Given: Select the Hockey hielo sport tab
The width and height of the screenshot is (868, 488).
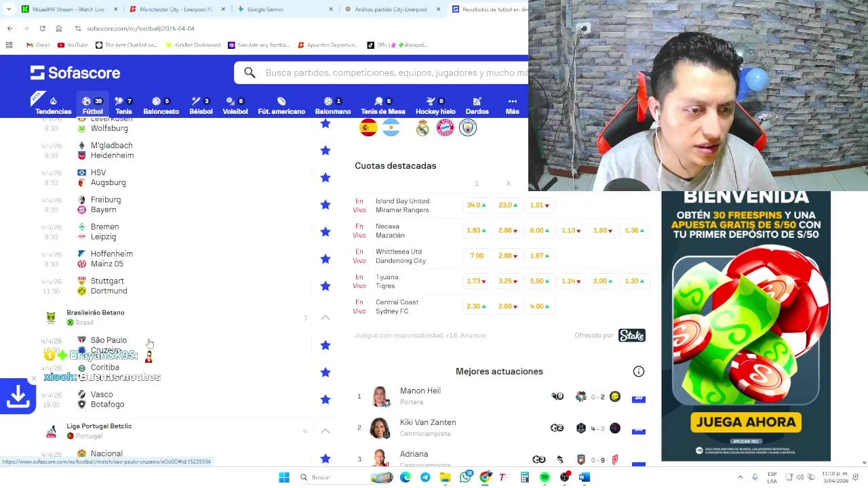Looking at the screenshot, I should (435, 106).
